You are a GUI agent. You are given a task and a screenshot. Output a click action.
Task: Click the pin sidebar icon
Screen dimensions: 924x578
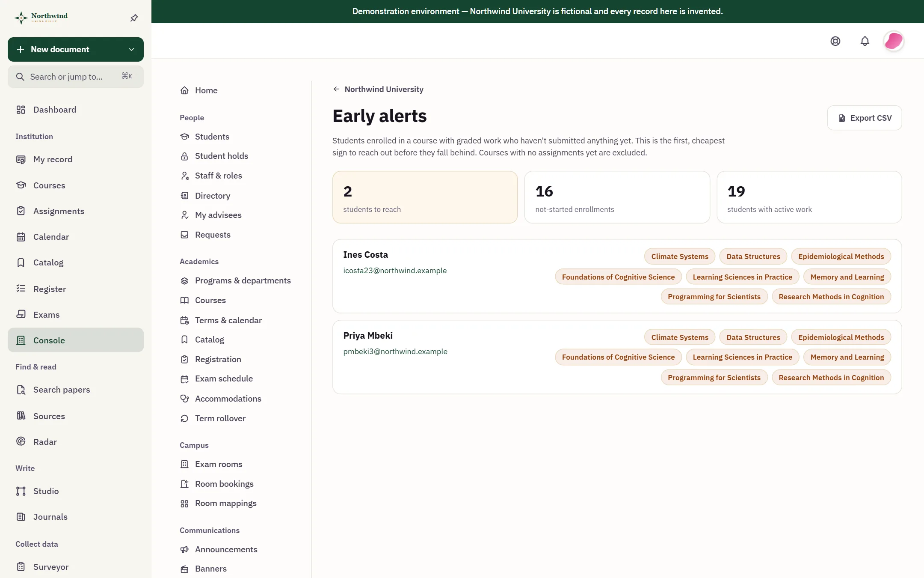tap(134, 18)
